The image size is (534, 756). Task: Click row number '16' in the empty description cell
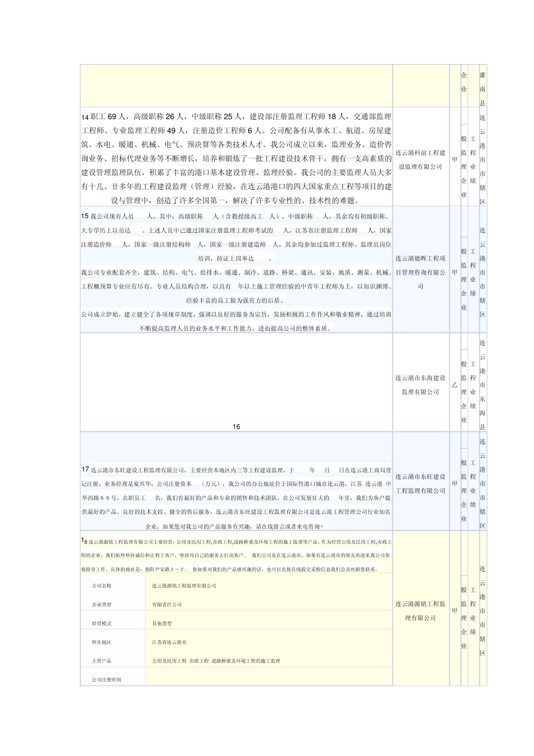236,427
